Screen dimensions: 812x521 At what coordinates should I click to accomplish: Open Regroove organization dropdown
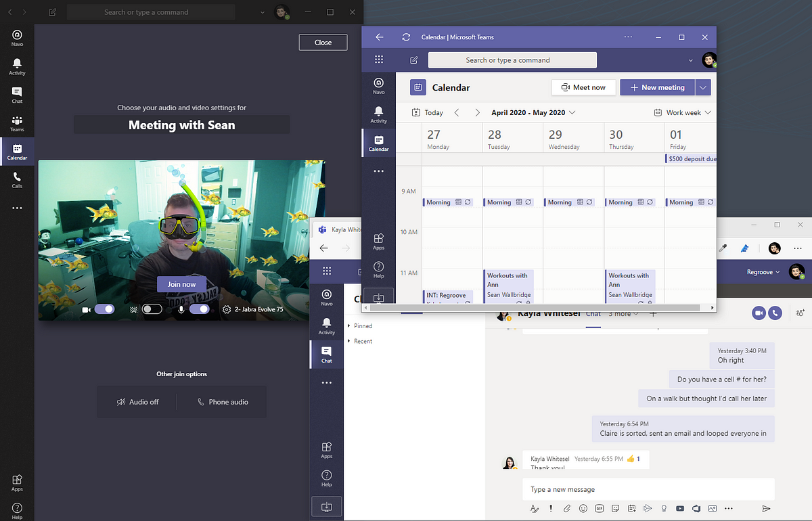coord(763,272)
